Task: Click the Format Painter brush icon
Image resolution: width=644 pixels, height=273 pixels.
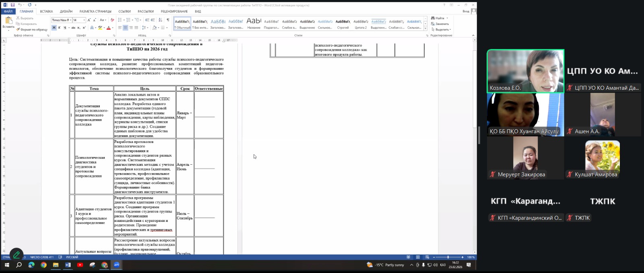Action: click(18, 29)
